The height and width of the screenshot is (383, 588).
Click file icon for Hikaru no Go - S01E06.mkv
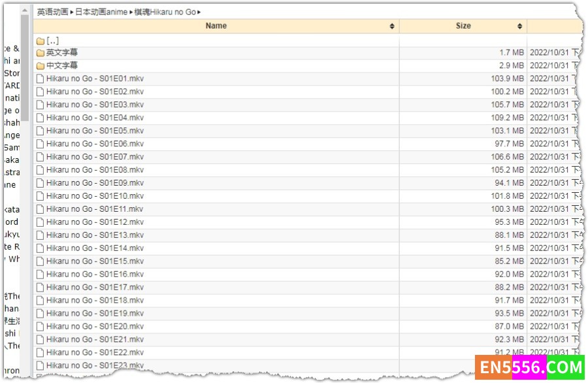pyautogui.click(x=40, y=144)
